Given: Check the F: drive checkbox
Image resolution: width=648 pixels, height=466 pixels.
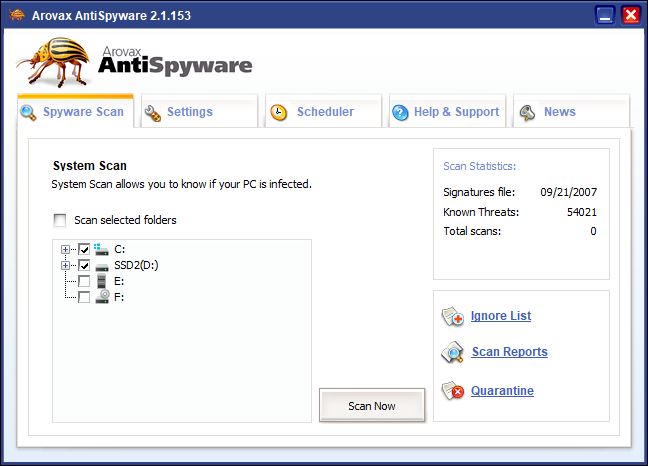Looking at the screenshot, I should [x=84, y=297].
